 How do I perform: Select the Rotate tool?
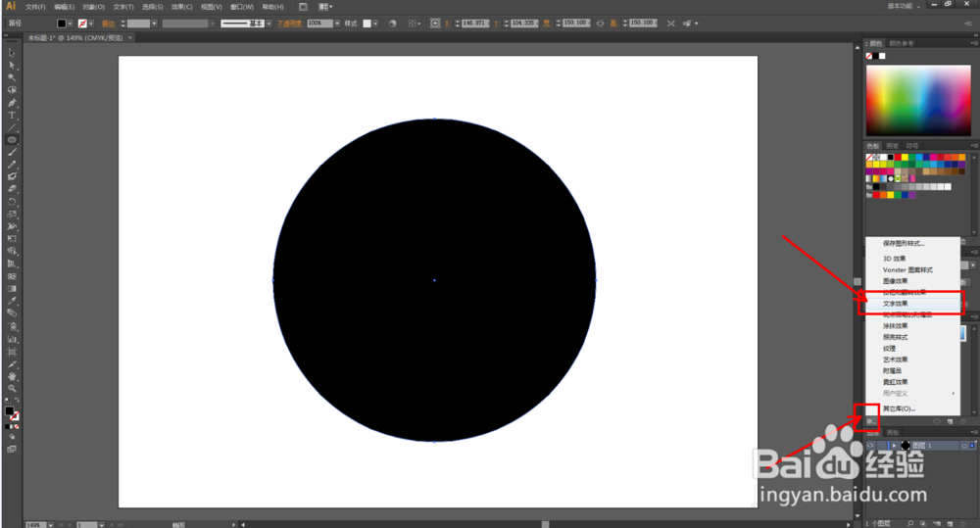[x=12, y=201]
